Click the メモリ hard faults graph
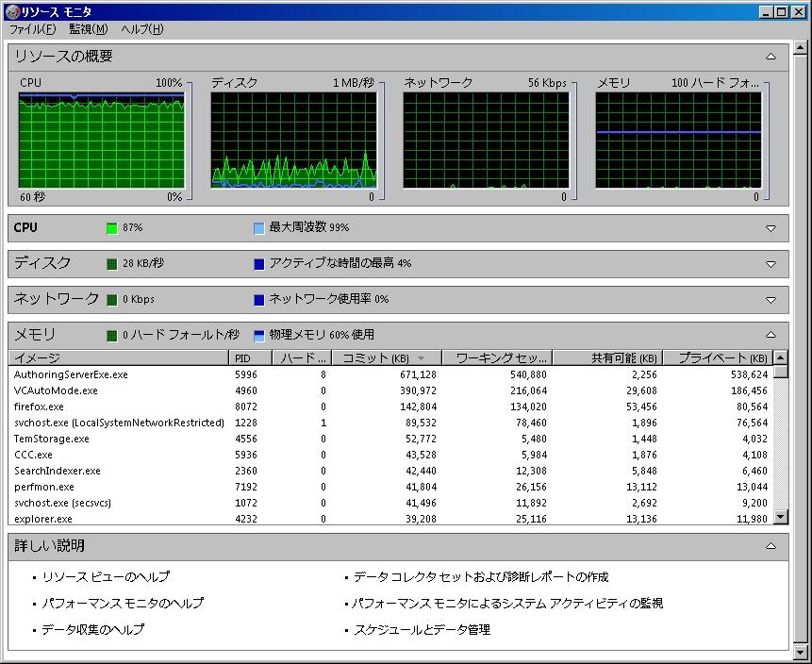This screenshot has height=664, width=812. (x=678, y=141)
